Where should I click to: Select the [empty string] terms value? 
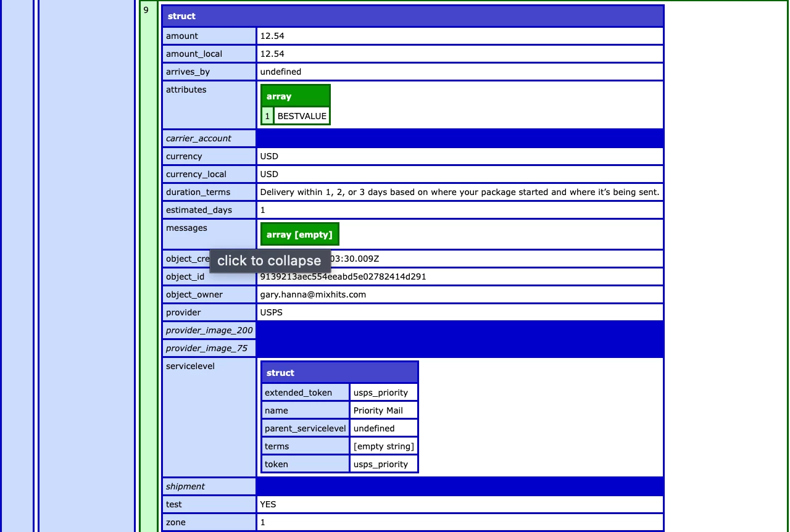tap(384, 446)
